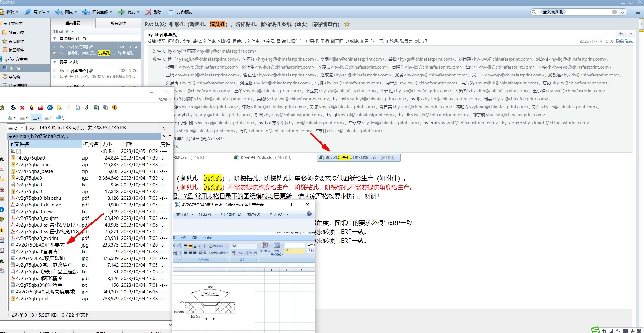Viewport: 644px width, 333px height.
Task: Toggle the star on the 2020-11-14 email
Action: 54,53
